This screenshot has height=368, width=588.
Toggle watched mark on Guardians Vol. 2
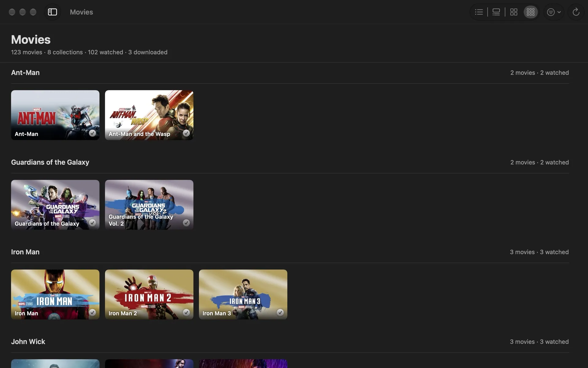pos(186,223)
